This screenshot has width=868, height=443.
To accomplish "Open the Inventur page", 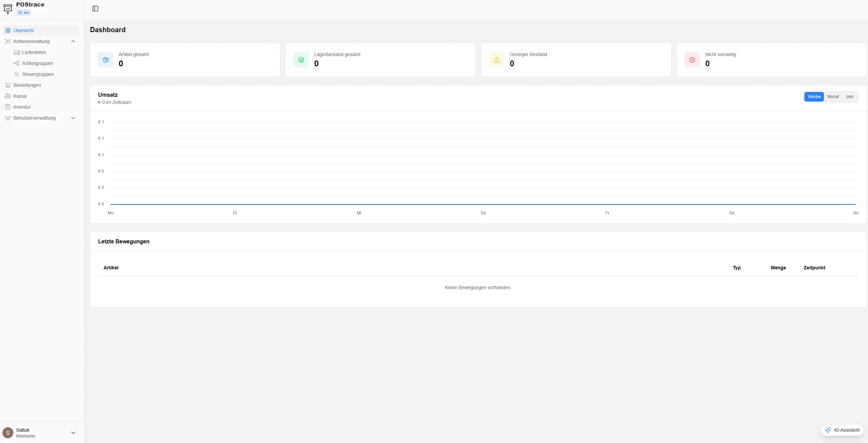I will 41,107.
